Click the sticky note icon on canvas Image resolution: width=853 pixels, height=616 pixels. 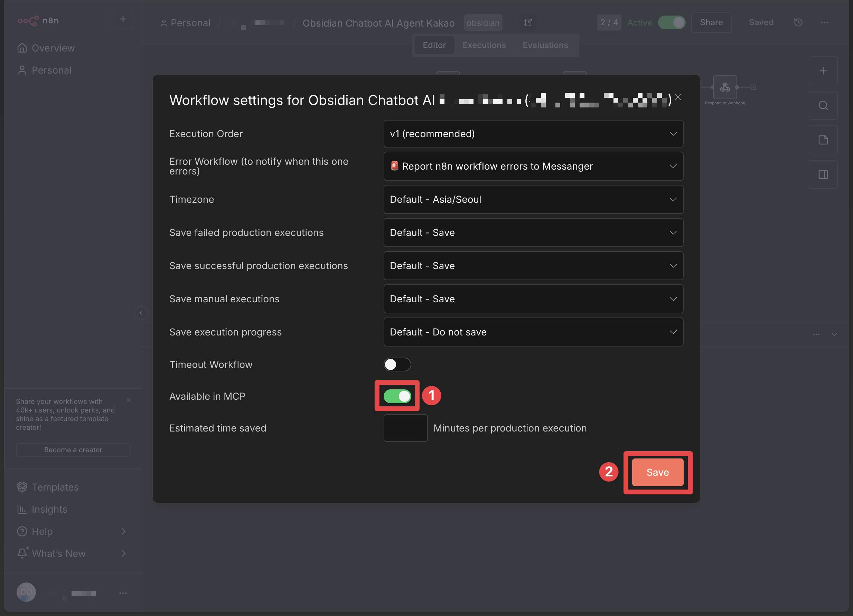[823, 140]
